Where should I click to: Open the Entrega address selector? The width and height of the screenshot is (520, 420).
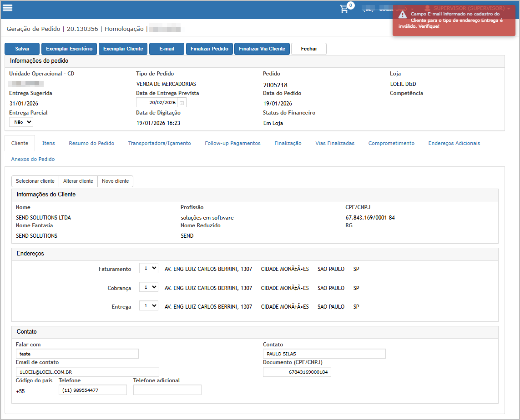point(148,306)
